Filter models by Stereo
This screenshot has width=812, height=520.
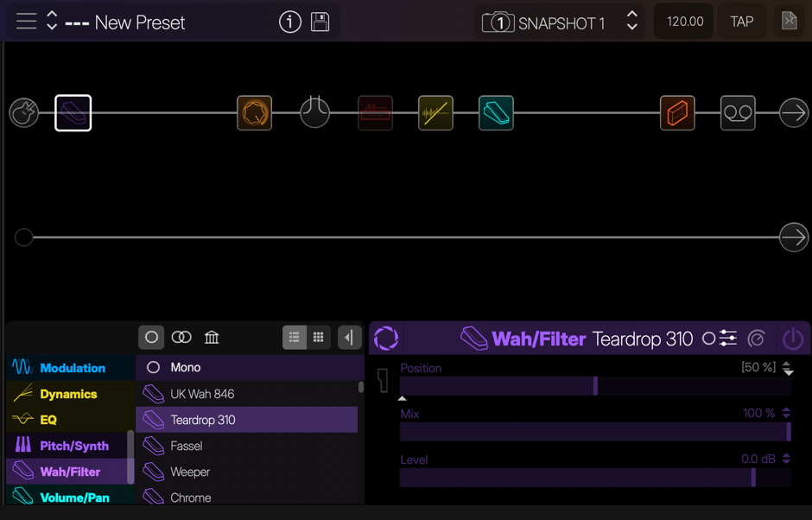(x=181, y=338)
